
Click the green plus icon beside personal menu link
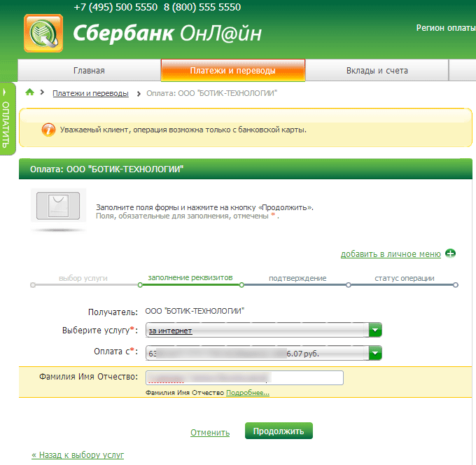pos(451,254)
